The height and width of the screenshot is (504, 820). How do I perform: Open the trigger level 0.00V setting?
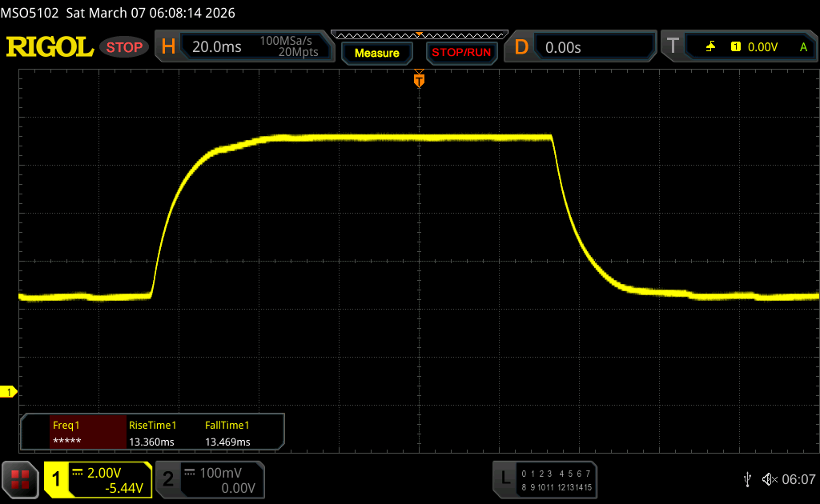(762, 47)
